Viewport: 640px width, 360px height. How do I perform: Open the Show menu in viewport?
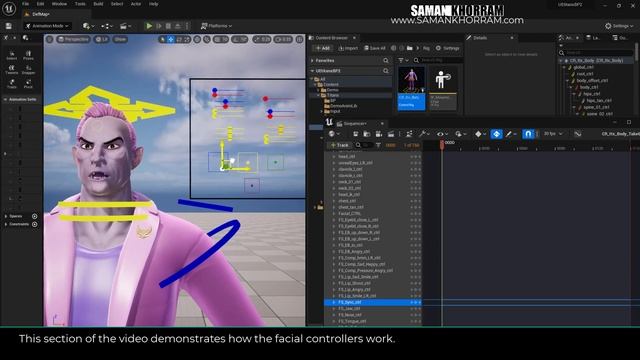point(120,39)
